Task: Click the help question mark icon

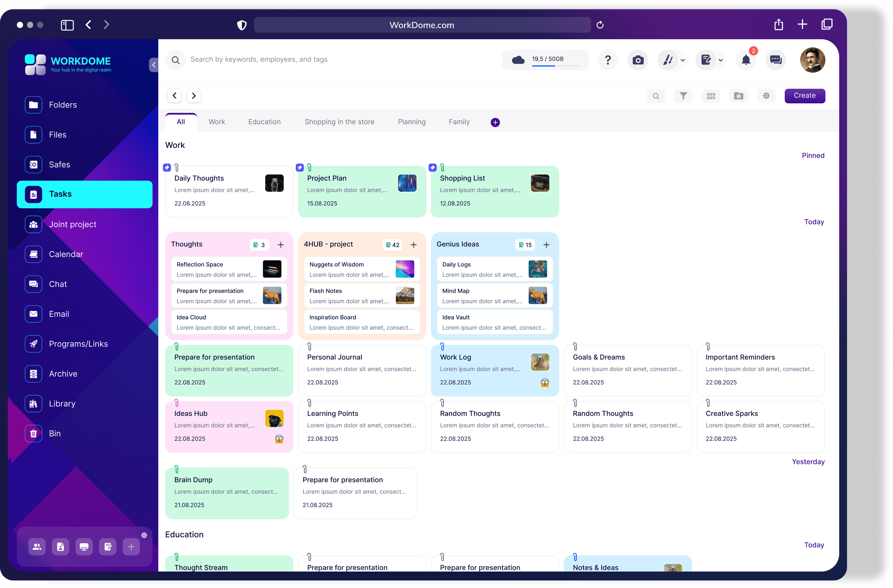Action: (x=608, y=60)
